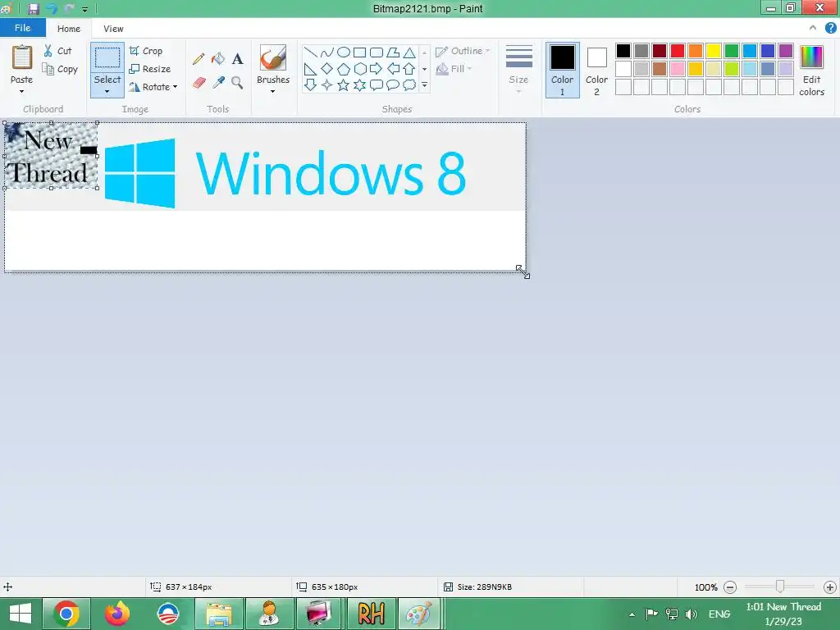Expand the Shapes gallery more arrow
This screenshot has height=630, width=840.
click(424, 85)
